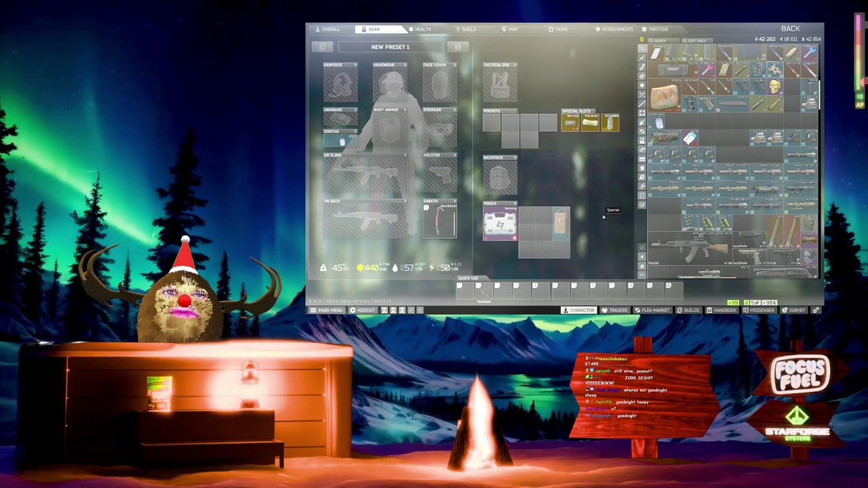Screen dimensions: 868x488
Task: Filter stash by the rifle icon
Action: tap(642, 58)
